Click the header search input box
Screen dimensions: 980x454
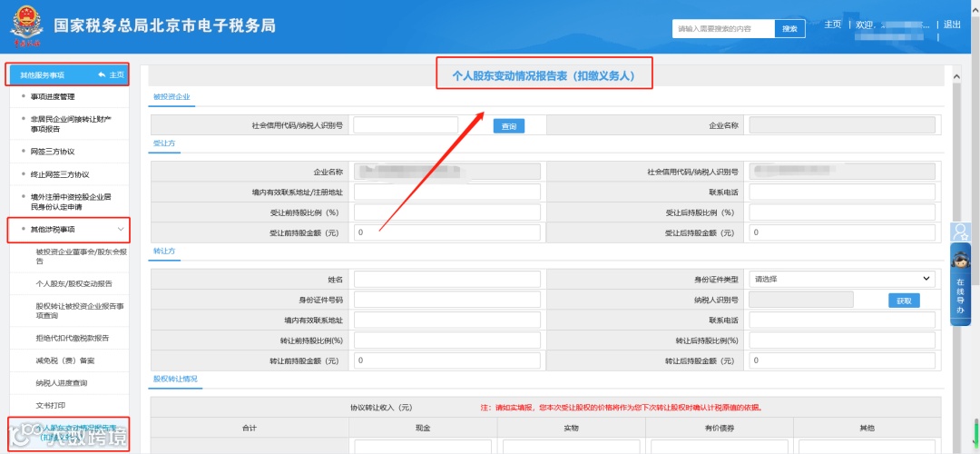724,29
